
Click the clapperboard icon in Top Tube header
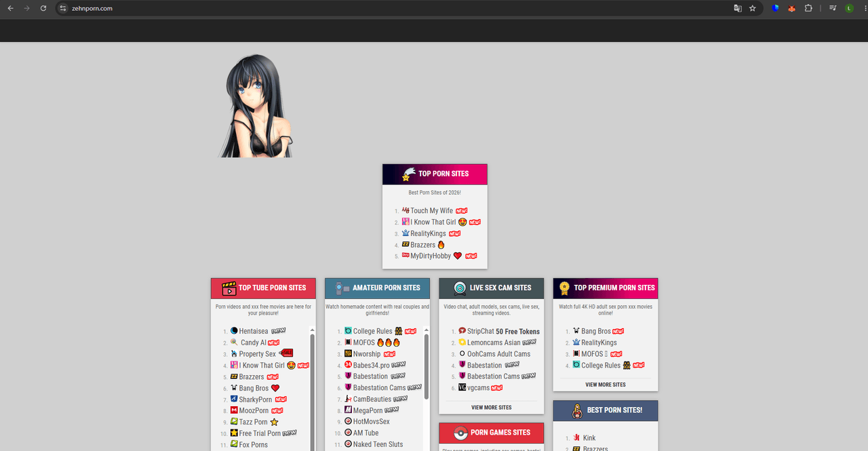(x=229, y=288)
